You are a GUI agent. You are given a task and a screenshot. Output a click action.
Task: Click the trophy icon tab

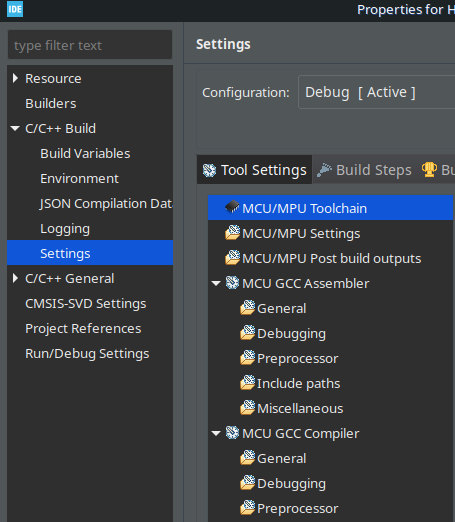pos(429,170)
